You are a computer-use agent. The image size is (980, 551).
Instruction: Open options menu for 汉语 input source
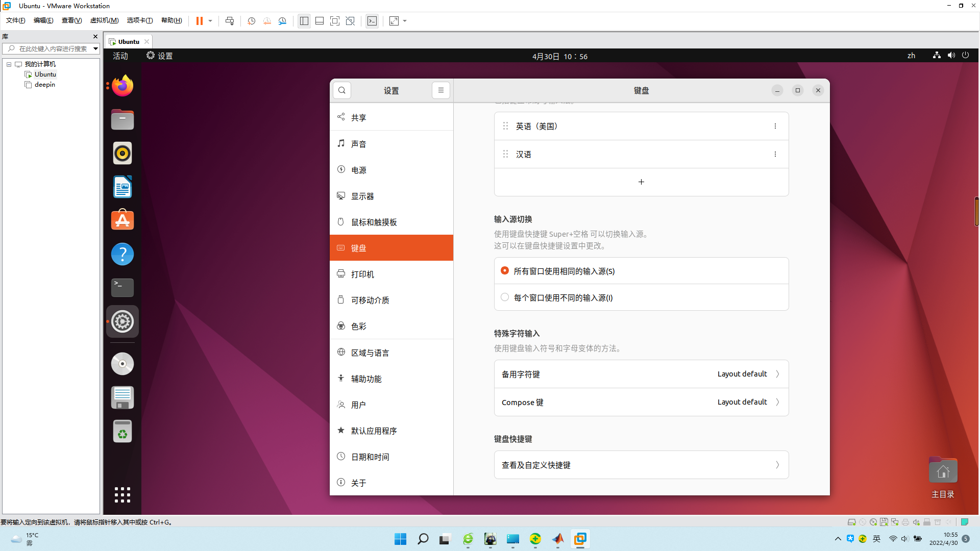[x=775, y=154]
